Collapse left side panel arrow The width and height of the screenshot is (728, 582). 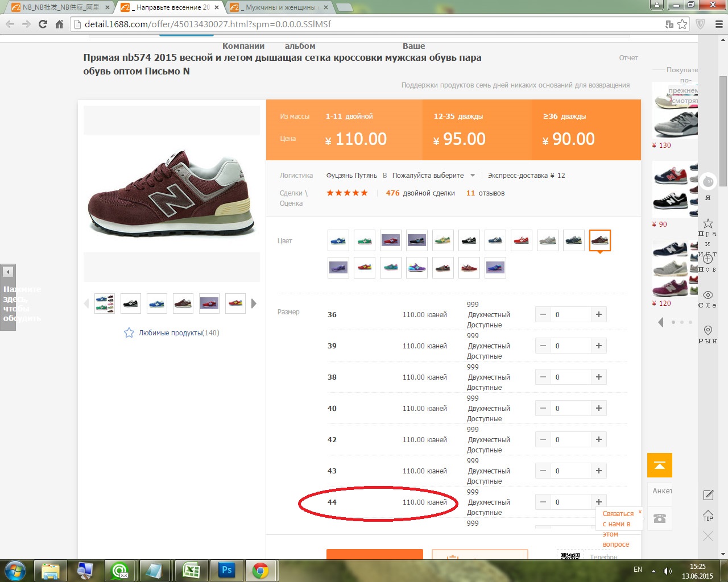8,272
